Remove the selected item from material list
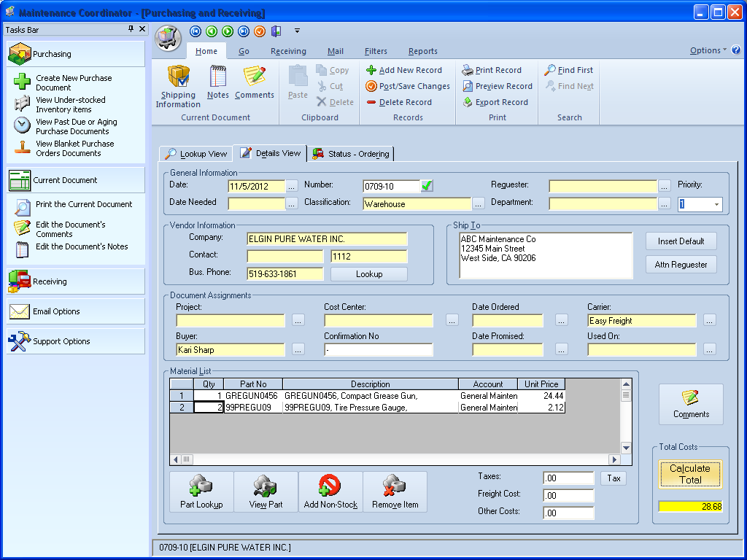 click(x=394, y=491)
